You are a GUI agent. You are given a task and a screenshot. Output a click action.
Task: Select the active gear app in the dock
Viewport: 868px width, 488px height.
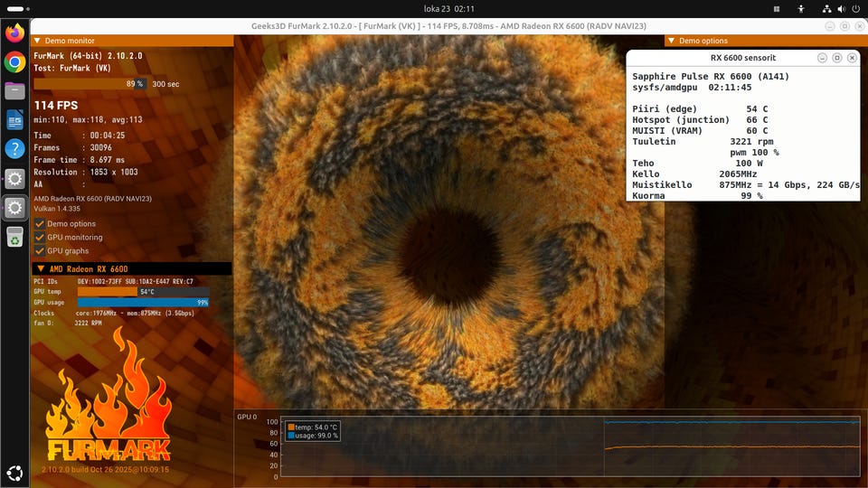tap(15, 208)
